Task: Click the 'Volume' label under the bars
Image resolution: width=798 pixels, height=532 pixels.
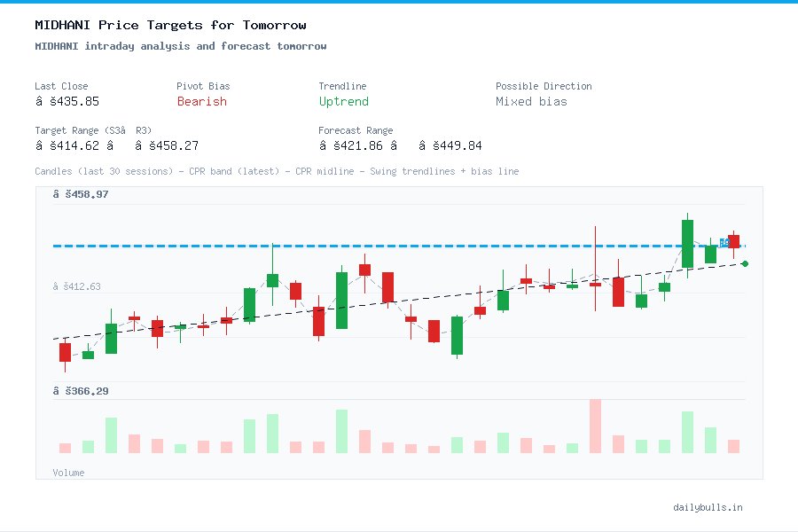Action: [x=68, y=473]
